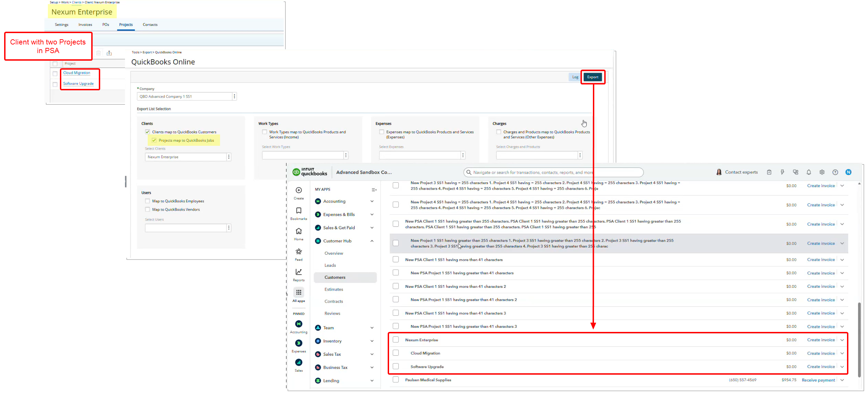Open the Cloud Migration project link

click(77, 73)
